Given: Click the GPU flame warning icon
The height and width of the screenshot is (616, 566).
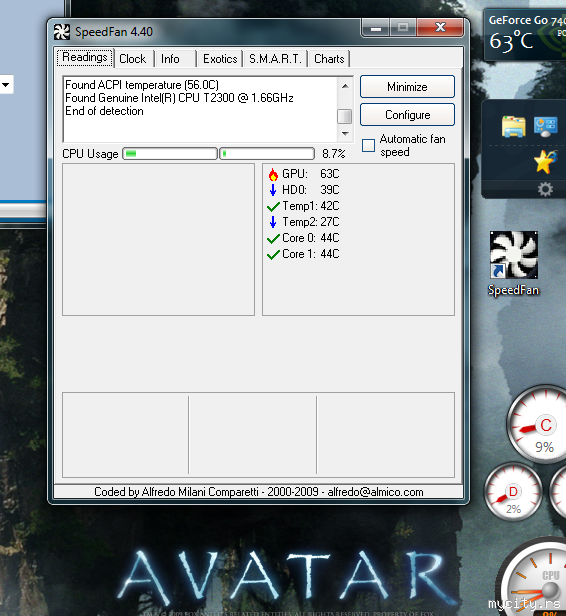Looking at the screenshot, I should (273, 174).
